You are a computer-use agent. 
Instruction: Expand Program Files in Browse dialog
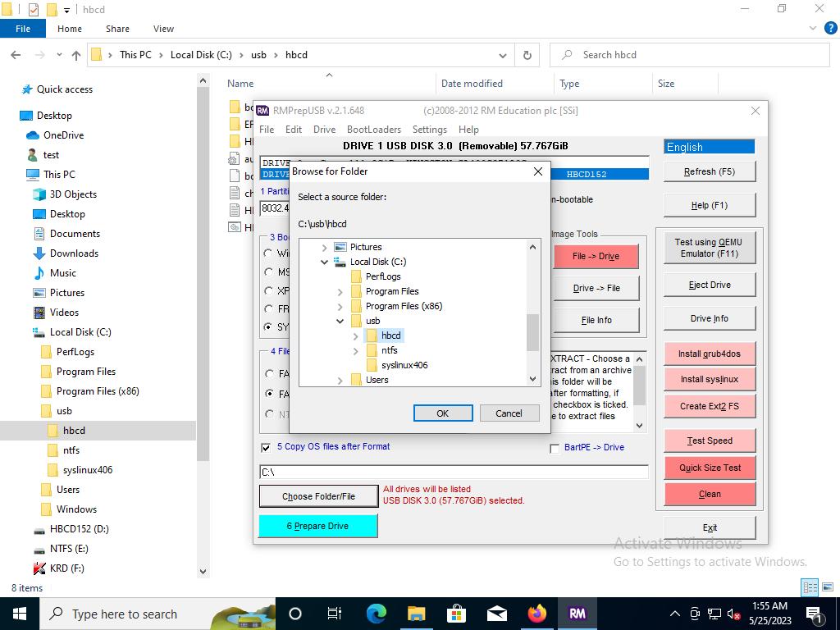(x=340, y=292)
